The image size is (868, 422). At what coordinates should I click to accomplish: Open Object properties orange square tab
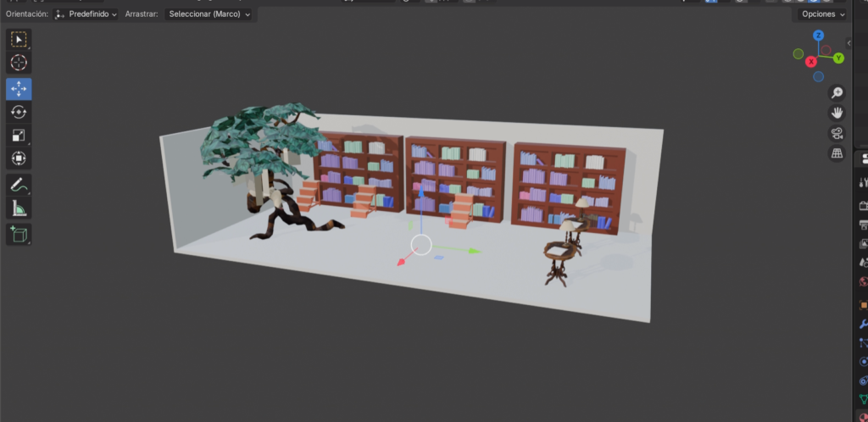pos(862,305)
